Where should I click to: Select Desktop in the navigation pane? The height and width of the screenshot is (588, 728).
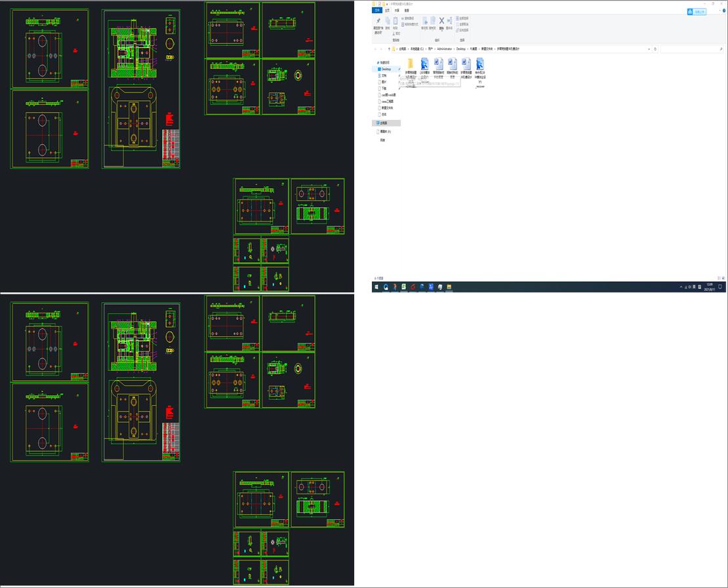386,69
